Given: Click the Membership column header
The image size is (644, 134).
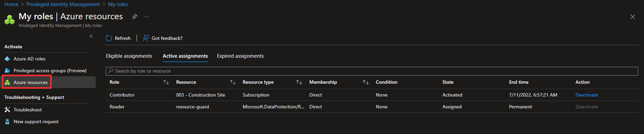Looking at the screenshot, I should click(x=323, y=82).
